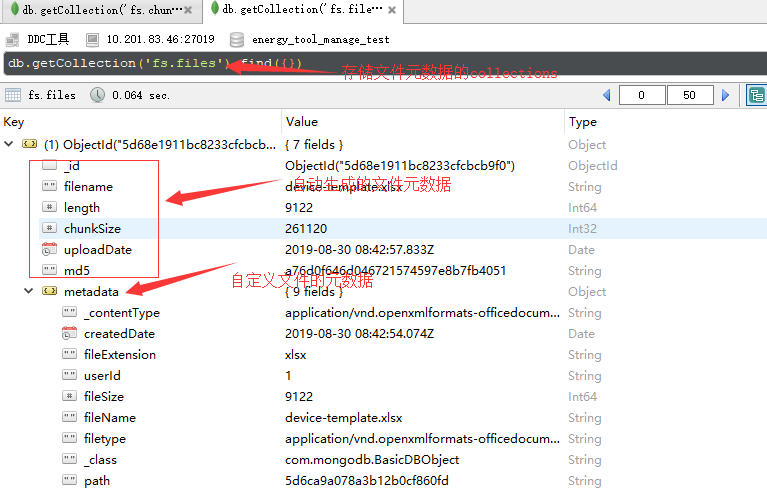Viewport: 767px width, 493px height.
Task: Click the createdDate value 2019-08-30 08:42:54.074Z
Action: coord(360,334)
